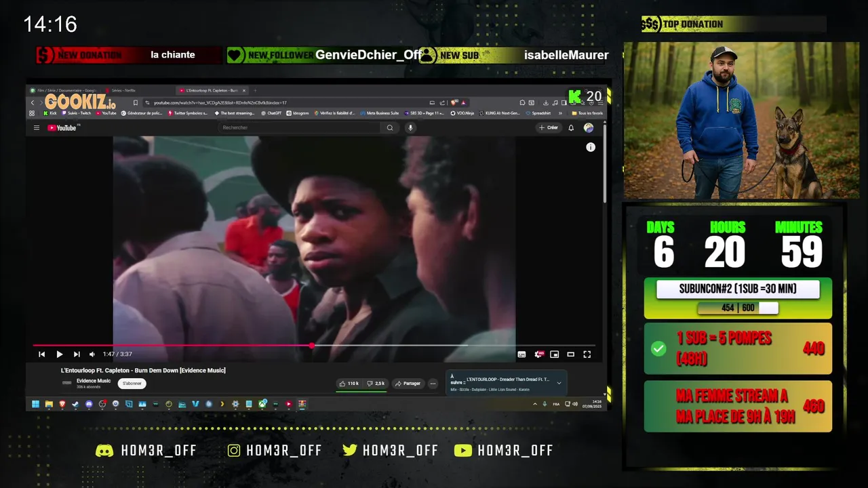Open a new browser tab
The height and width of the screenshot is (488, 868).
pyautogui.click(x=255, y=90)
